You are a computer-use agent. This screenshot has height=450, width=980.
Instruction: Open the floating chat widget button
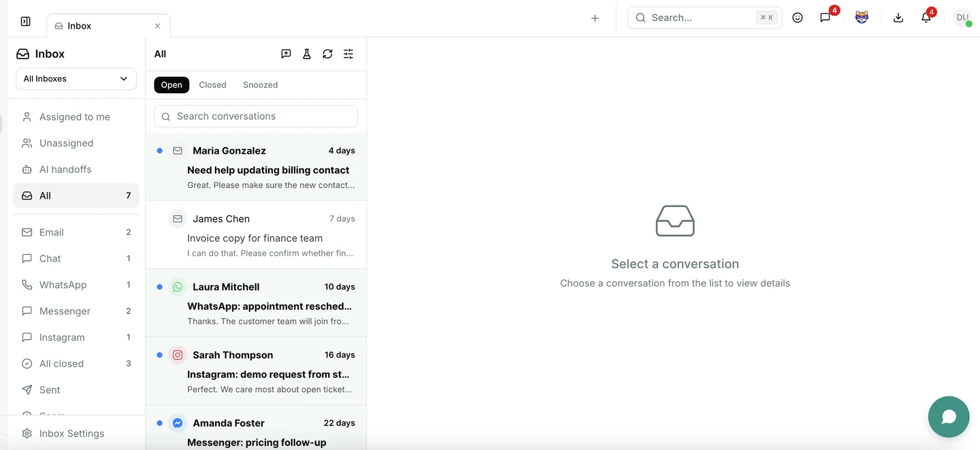click(949, 417)
